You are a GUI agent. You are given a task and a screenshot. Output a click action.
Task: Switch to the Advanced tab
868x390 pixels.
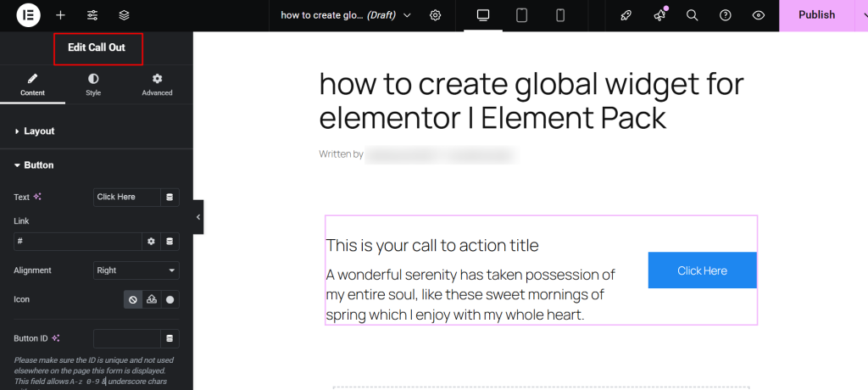point(157,84)
